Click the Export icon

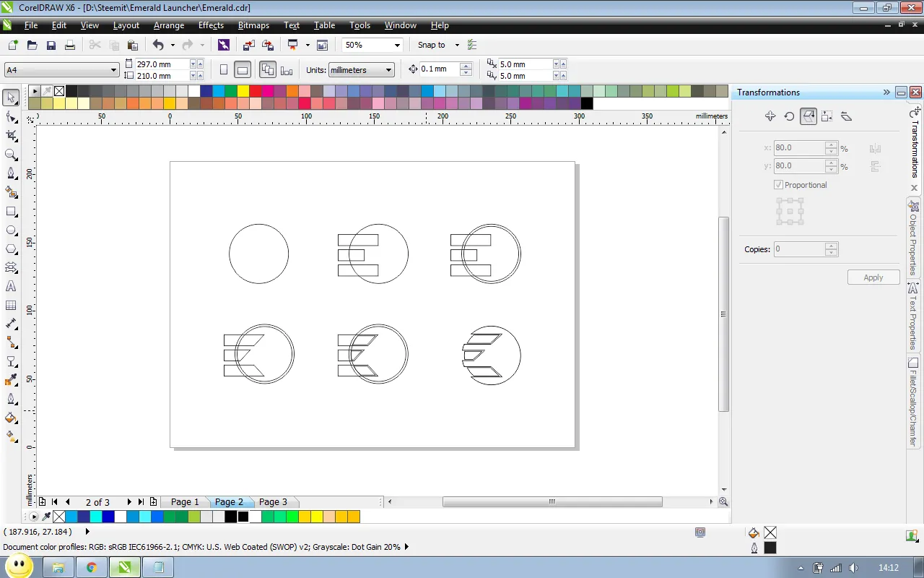(268, 45)
